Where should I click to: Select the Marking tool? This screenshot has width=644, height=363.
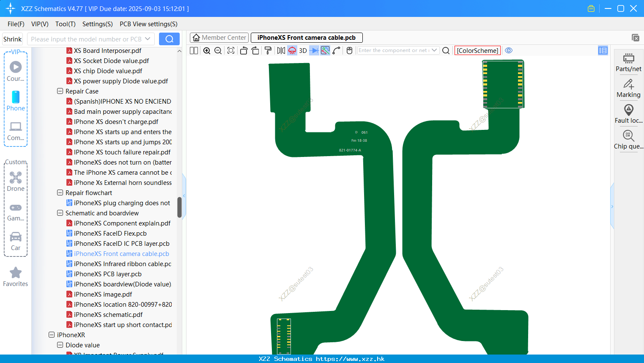pos(629,88)
